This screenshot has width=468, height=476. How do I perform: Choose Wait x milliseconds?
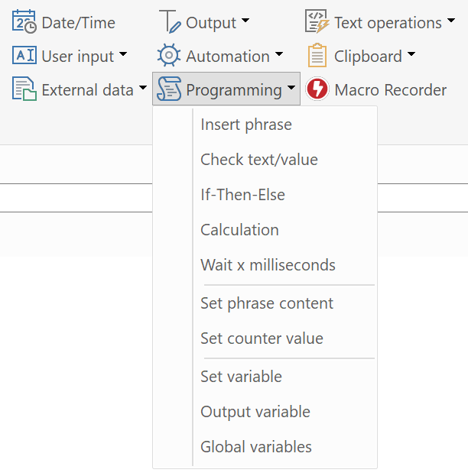265,265
